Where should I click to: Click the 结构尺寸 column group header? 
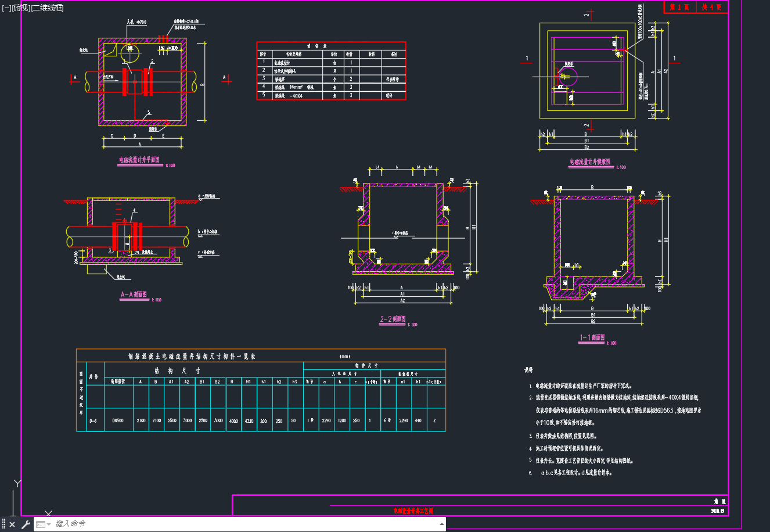coord(177,370)
